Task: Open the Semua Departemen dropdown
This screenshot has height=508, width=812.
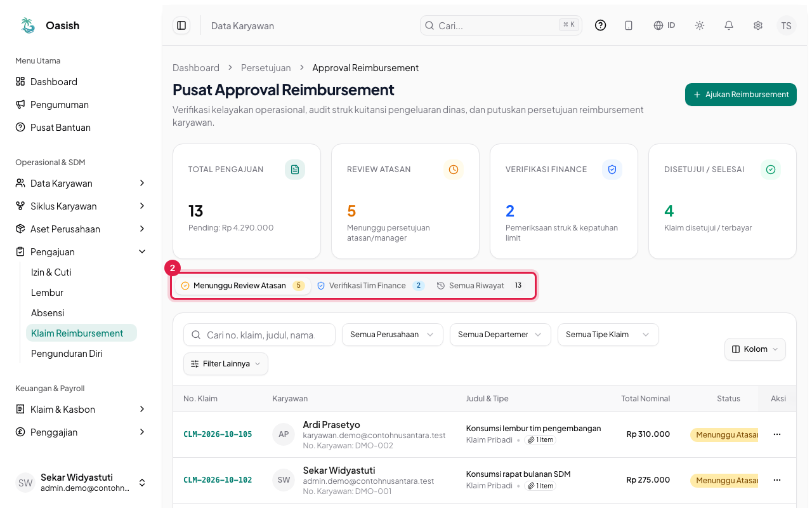Action: (500, 335)
